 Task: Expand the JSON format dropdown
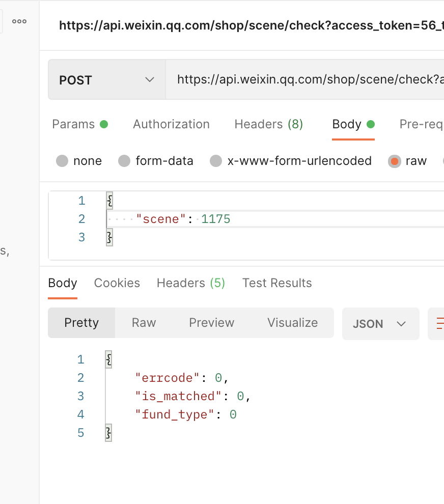pyautogui.click(x=380, y=324)
